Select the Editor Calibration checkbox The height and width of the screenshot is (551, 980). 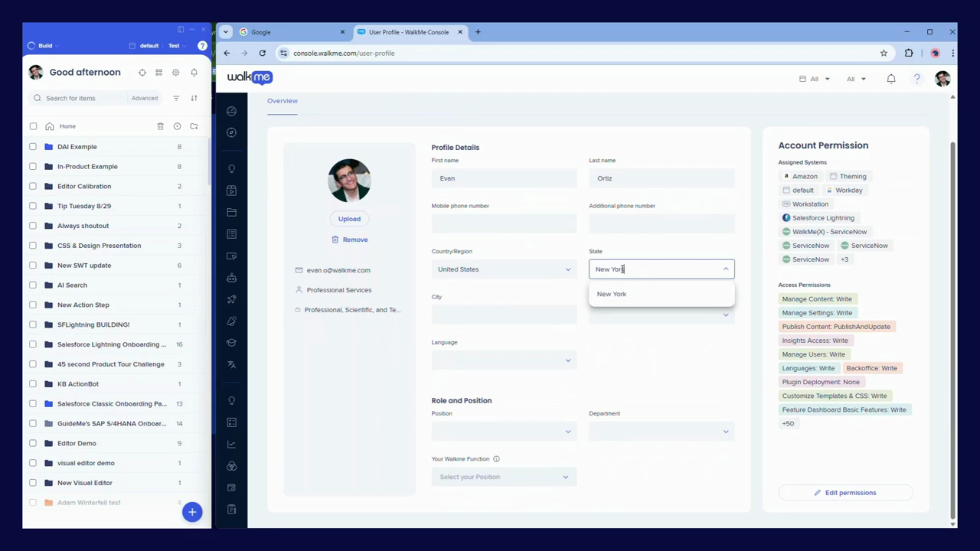[x=33, y=186]
